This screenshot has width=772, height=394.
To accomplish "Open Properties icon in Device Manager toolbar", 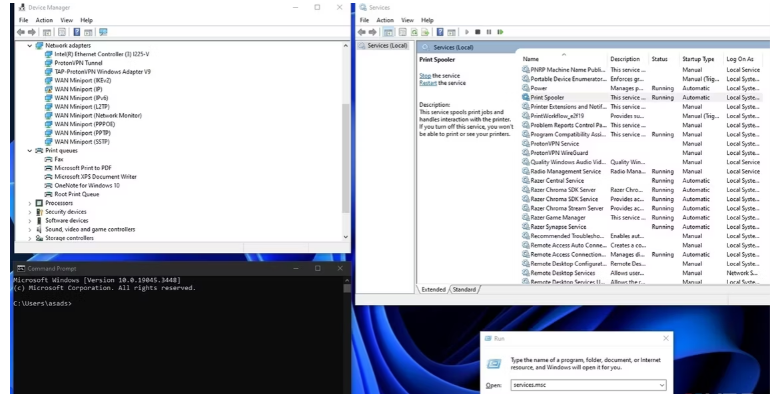I will 62,32.
